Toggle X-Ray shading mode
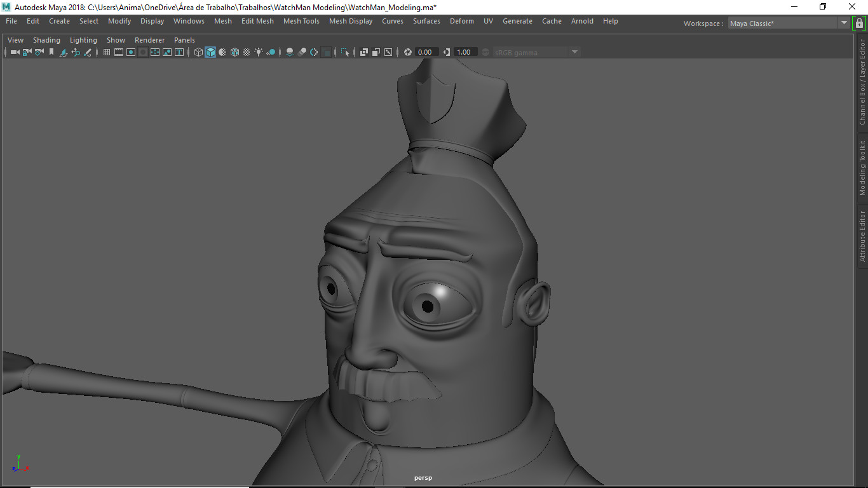This screenshot has height=488, width=868. (x=365, y=52)
